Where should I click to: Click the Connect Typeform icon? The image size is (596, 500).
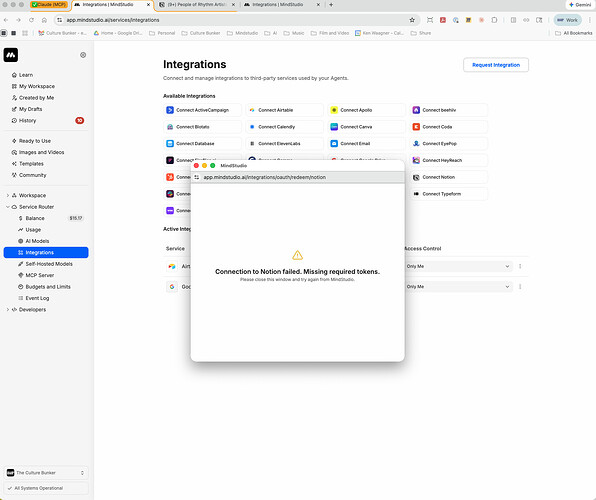[x=416, y=194]
